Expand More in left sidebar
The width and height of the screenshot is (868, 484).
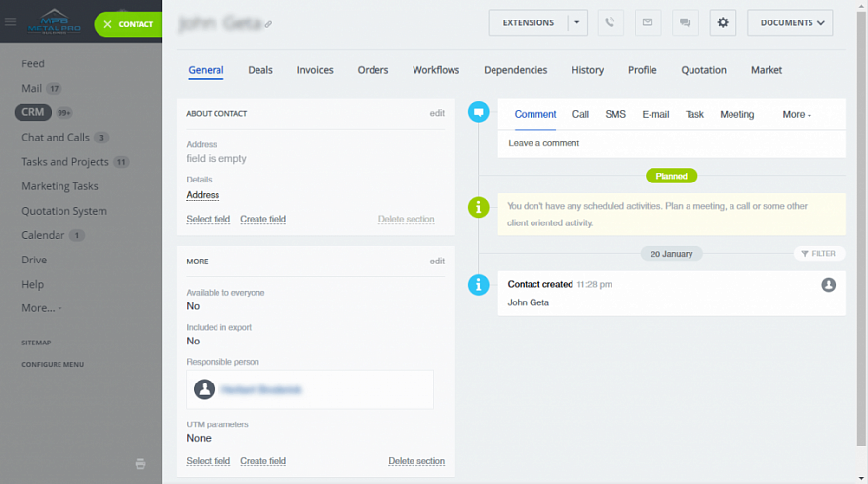pyautogui.click(x=41, y=308)
